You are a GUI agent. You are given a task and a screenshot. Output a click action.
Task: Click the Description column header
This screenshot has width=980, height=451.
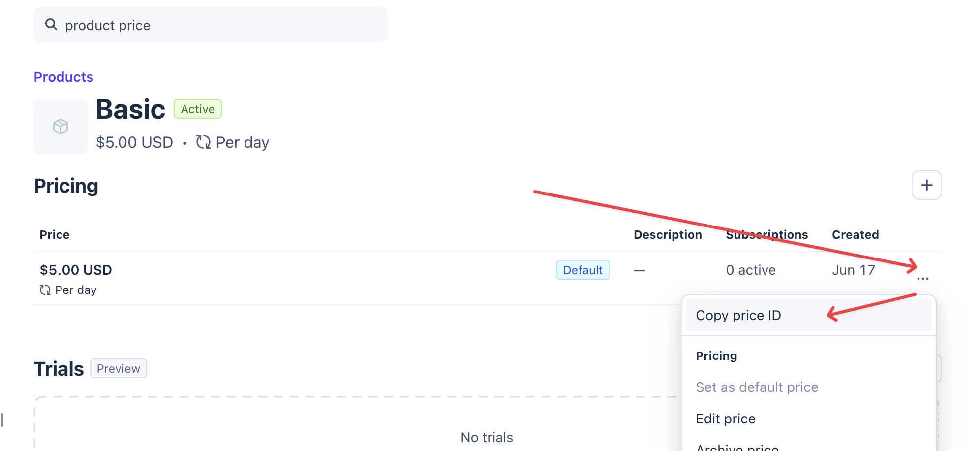(x=668, y=235)
